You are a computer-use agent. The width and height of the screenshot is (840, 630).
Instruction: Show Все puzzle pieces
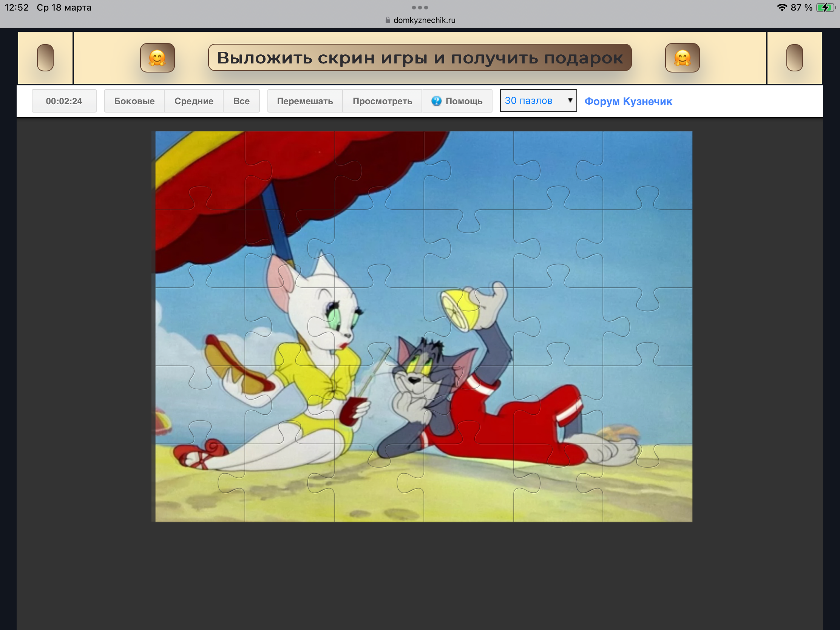pos(241,101)
